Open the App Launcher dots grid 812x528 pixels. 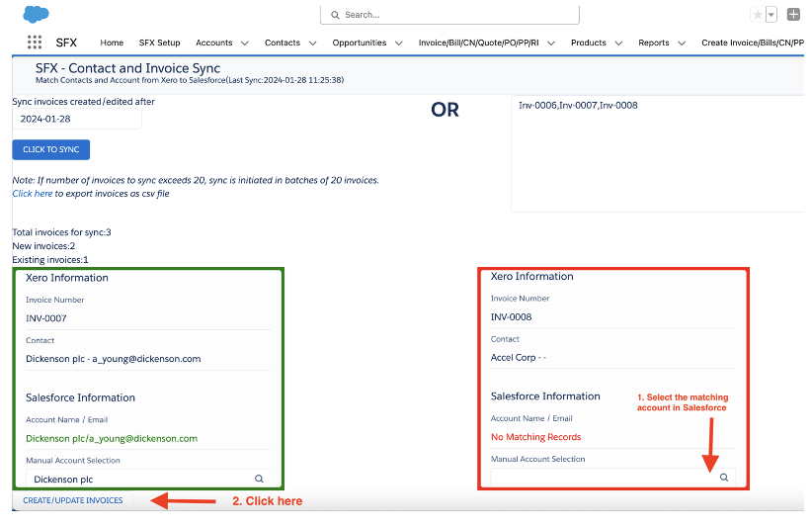point(35,42)
